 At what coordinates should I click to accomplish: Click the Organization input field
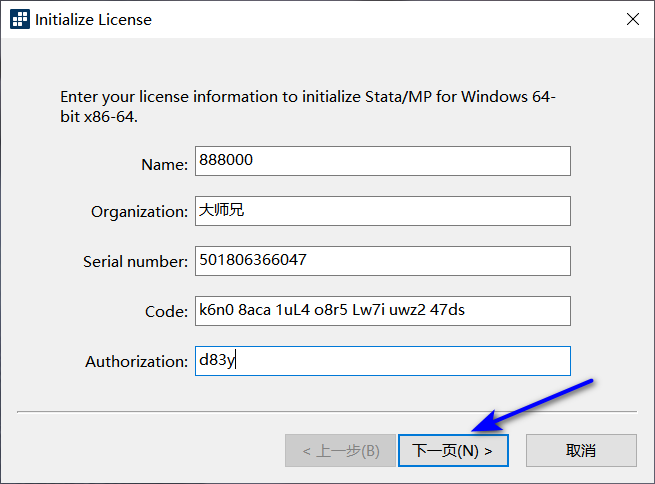(x=383, y=211)
